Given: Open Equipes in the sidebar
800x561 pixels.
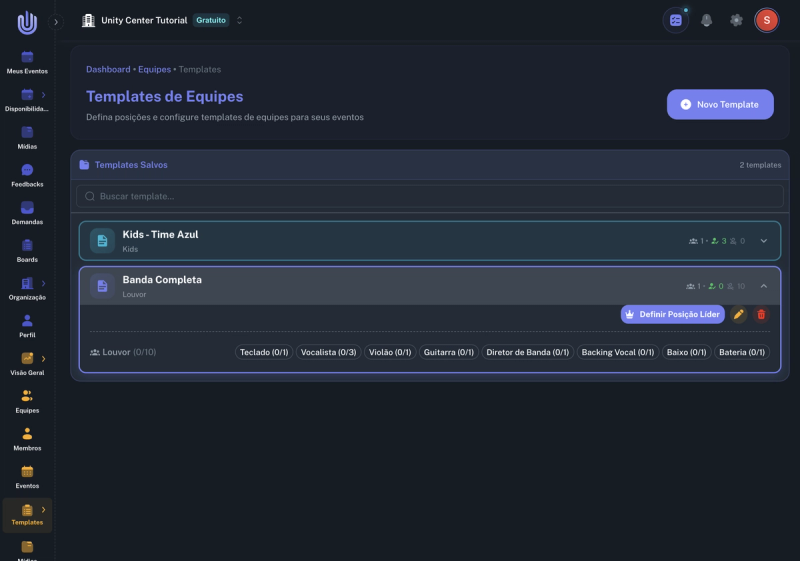Looking at the screenshot, I should click(27, 402).
